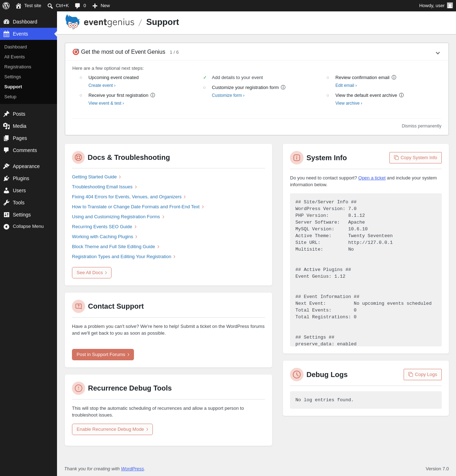Click the Users person icon in sidebar
Screen dimensions: 456x476
click(6, 190)
